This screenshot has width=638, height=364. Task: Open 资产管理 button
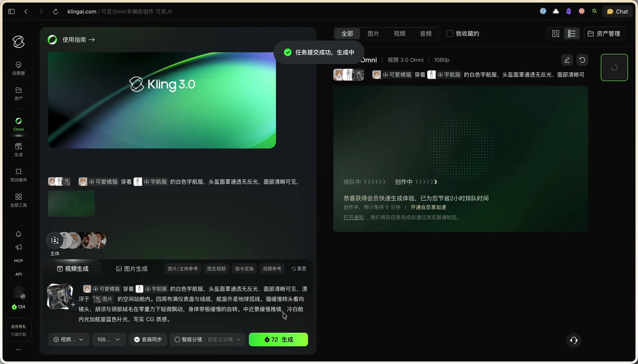pyautogui.click(x=604, y=34)
